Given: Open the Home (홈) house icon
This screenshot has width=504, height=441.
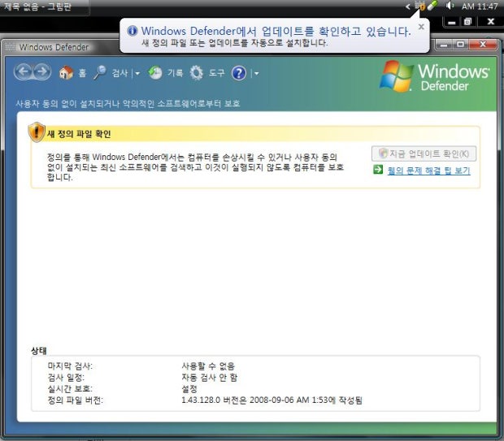Looking at the screenshot, I should 66,73.
